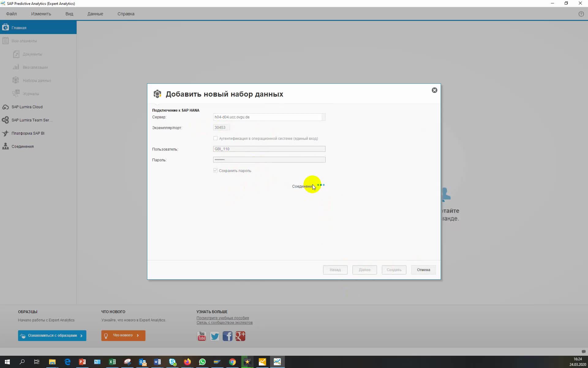This screenshot has width=588, height=368.
Task: Open Посмотрите учебные пособия link
Action: click(223, 318)
